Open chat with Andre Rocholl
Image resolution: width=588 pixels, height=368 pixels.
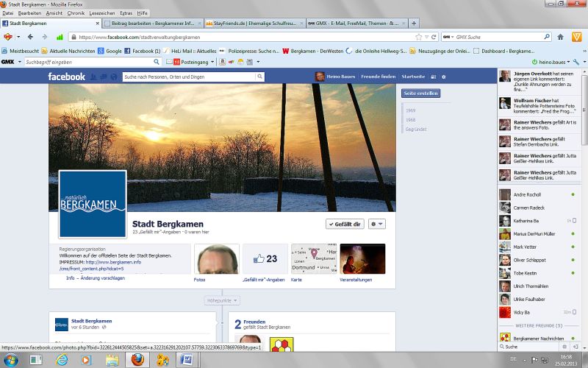pyautogui.click(x=539, y=194)
